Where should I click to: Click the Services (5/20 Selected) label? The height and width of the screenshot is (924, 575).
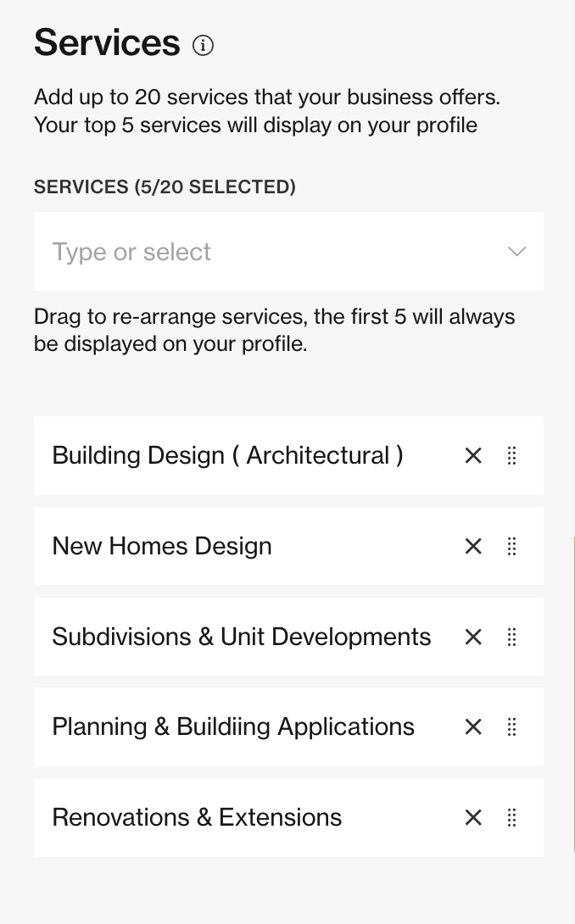(165, 186)
